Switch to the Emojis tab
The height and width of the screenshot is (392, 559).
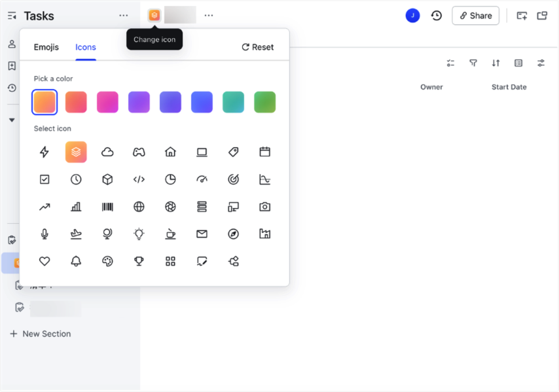(46, 46)
